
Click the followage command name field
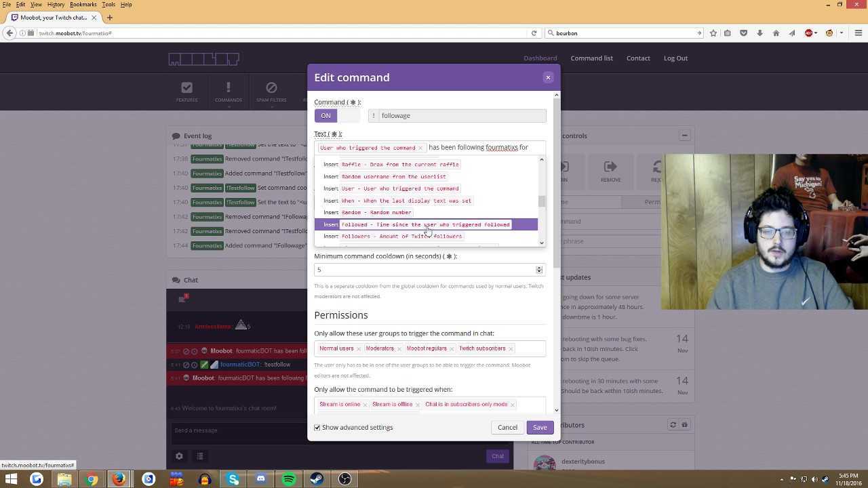[x=462, y=116]
